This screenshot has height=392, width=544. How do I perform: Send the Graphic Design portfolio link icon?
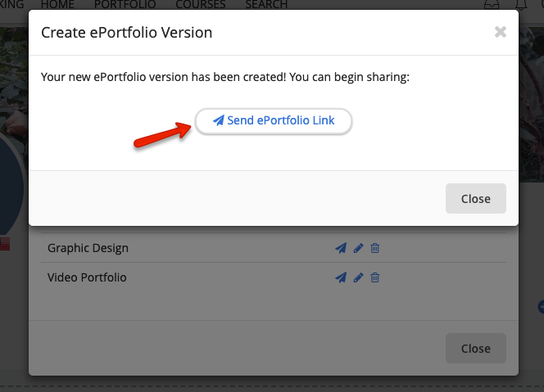click(x=341, y=248)
